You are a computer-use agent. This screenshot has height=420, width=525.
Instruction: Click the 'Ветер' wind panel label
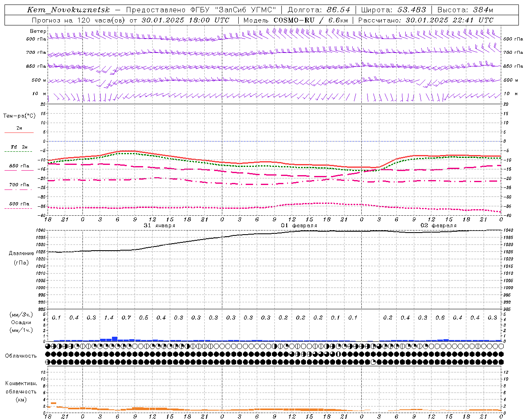(38, 31)
